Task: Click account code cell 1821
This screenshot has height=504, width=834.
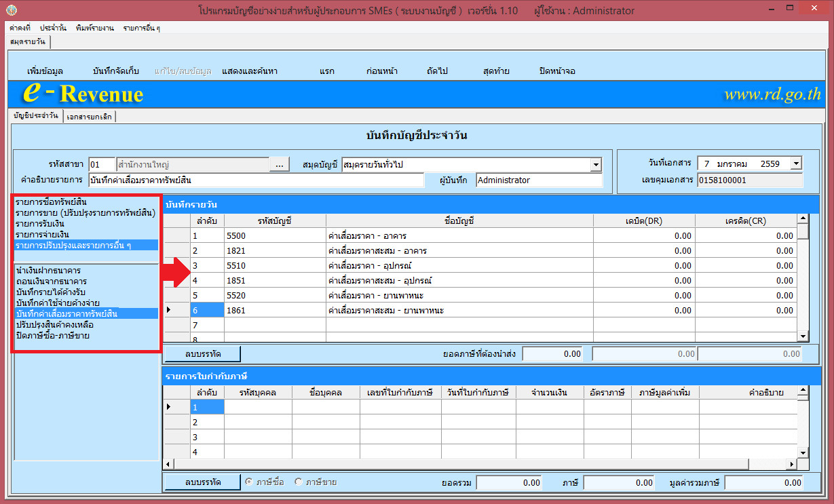Action: click(275, 250)
